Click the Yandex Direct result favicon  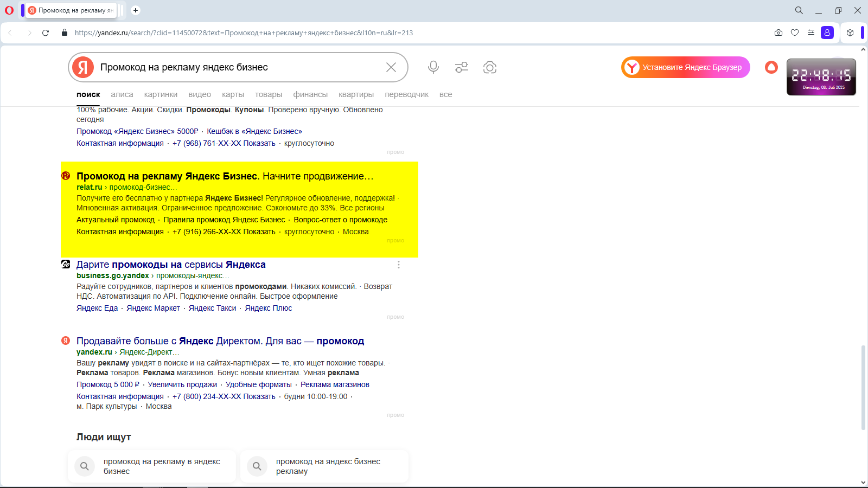[x=66, y=341]
